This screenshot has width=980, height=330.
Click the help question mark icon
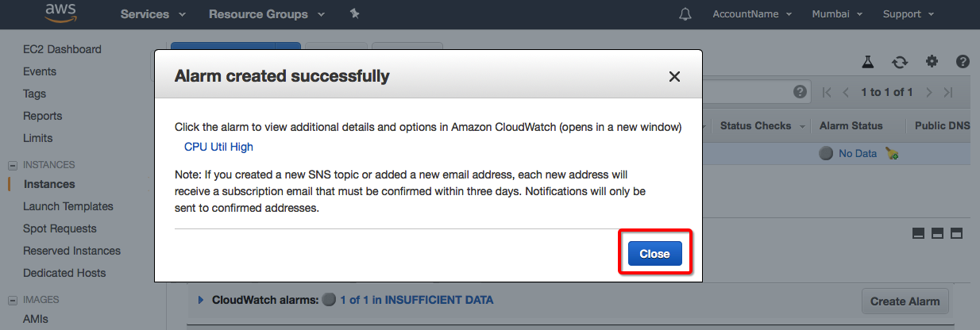point(963,62)
